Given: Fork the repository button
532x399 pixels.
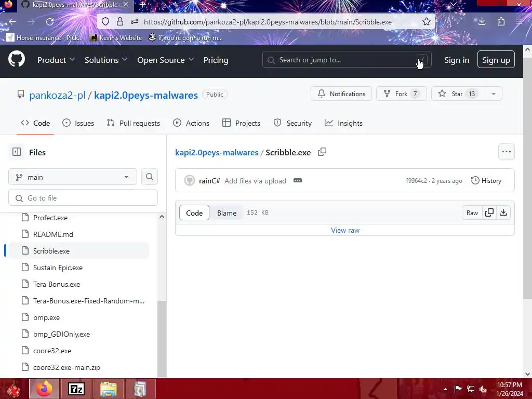Looking at the screenshot, I should click(x=402, y=94).
